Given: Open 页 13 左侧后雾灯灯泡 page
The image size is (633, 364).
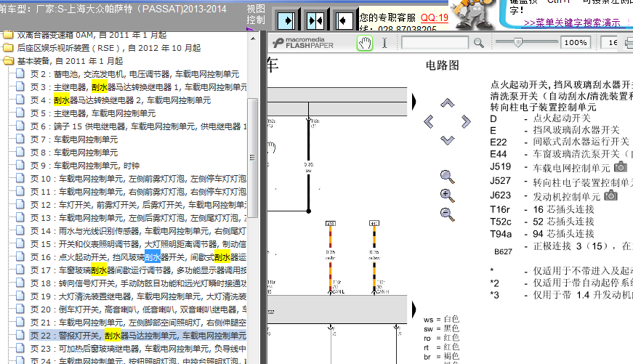Looking at the screenshot, I should [x=138, y=218].
